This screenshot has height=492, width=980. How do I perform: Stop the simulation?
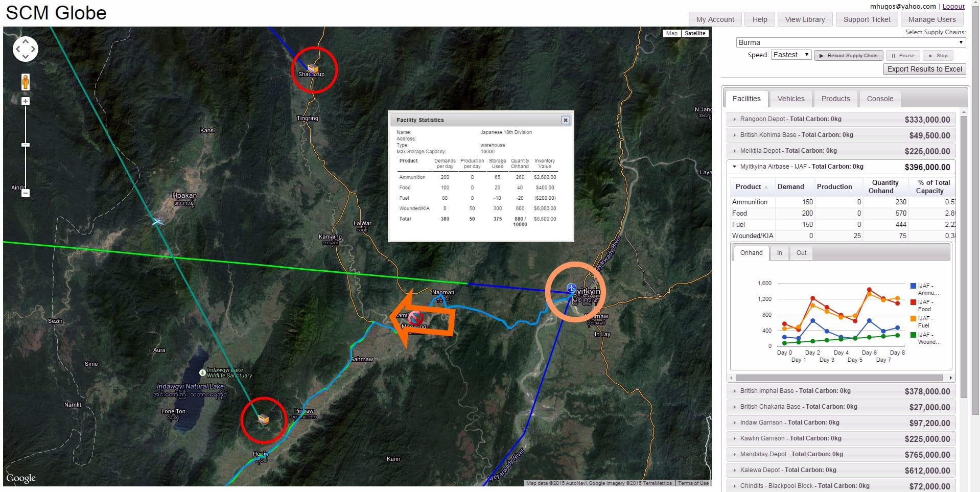(938, 55)
